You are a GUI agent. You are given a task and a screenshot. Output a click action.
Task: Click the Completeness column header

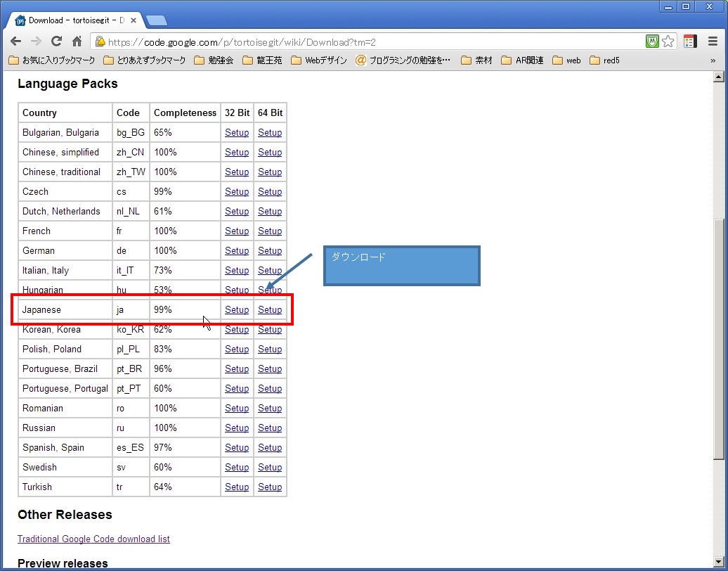185,113
